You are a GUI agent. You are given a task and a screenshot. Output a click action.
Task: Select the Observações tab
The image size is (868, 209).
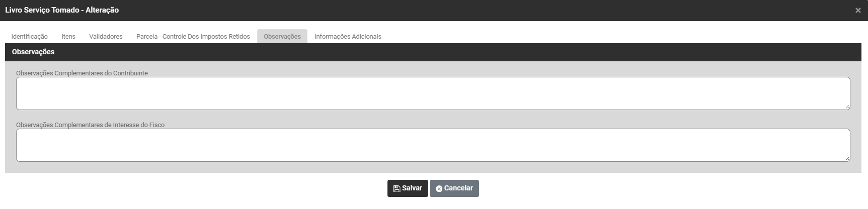pos(282,37)
